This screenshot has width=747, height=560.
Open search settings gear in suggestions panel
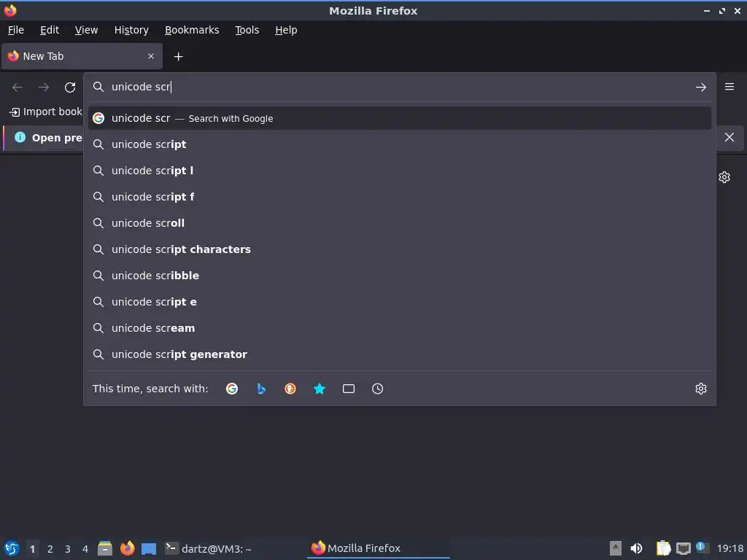(x=700, y=389)
